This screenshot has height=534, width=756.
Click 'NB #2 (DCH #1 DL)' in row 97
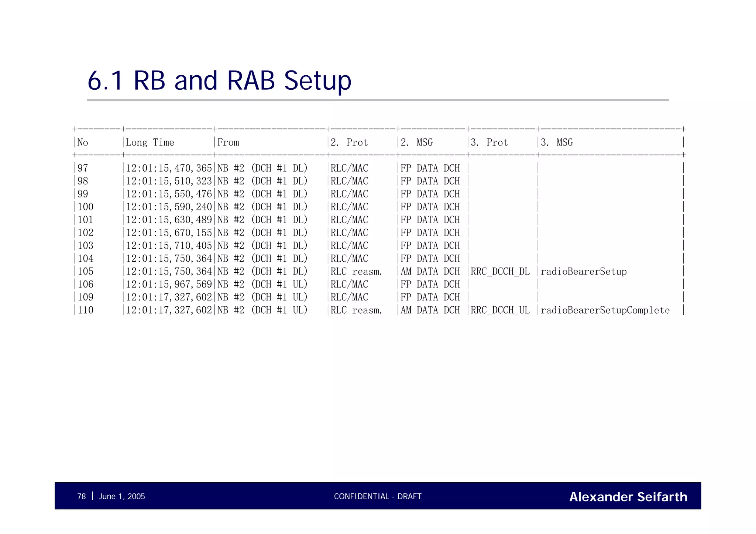pos(262,168)
